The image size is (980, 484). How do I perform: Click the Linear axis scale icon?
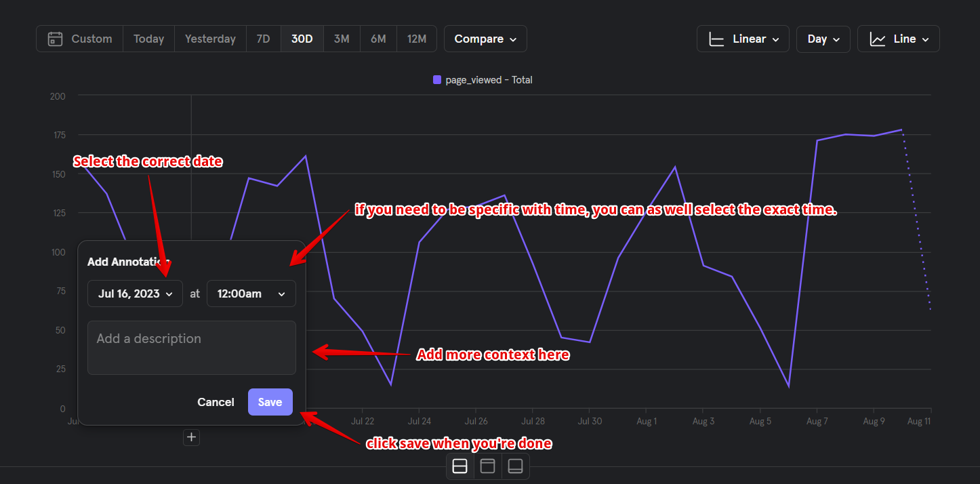(717, 39)
